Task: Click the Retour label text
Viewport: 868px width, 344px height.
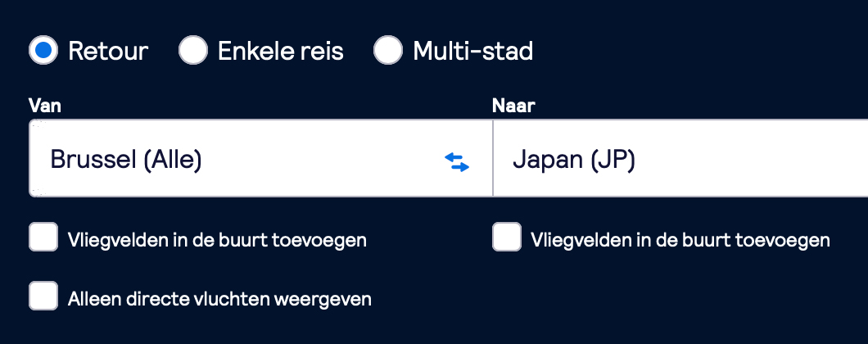Action: 108,51
